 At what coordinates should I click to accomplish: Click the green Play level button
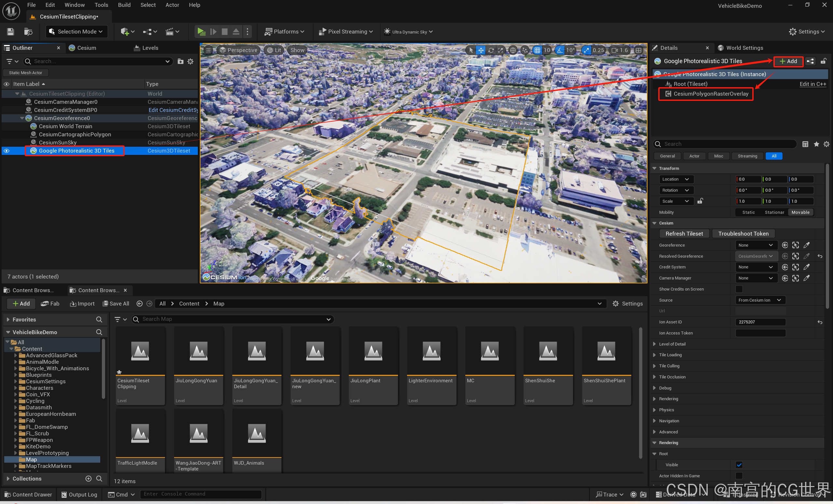point(201,32)
